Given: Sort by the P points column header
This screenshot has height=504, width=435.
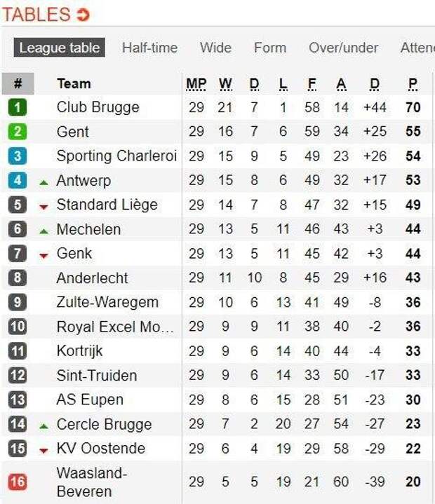Looking at the screenshot, I should (413, 84).
